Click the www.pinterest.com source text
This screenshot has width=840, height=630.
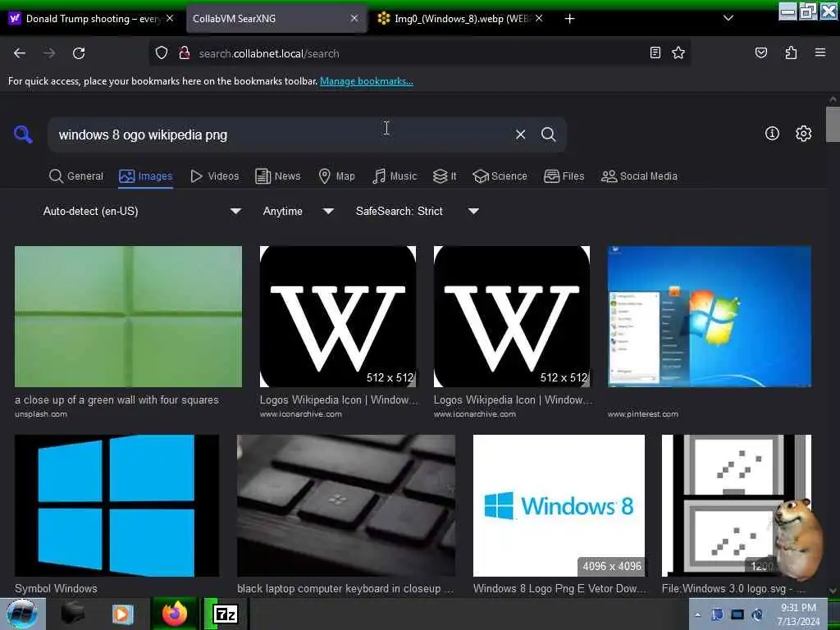[643, 414]
